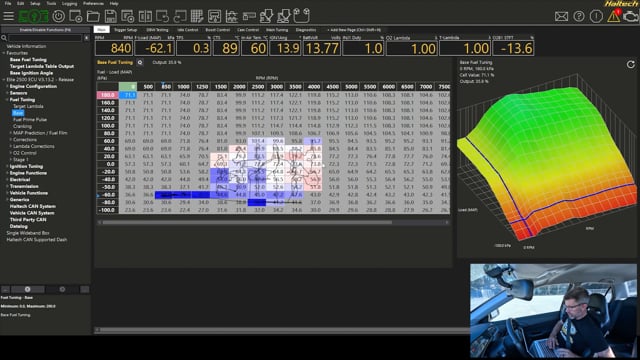Viewport: 640px width, 360px height.
Task: Open the yellow warning triangle alerts
Action: coord(613,16)
